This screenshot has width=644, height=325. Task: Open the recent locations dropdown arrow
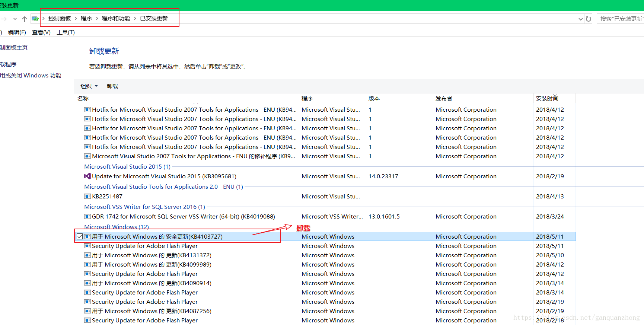15,19
